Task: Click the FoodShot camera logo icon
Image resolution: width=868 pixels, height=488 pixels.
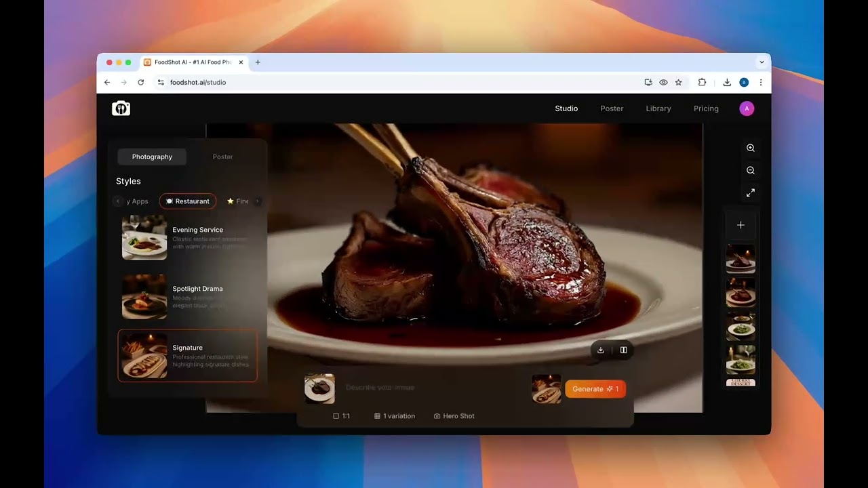Action: pyautogui.click(x=121, y=108)
